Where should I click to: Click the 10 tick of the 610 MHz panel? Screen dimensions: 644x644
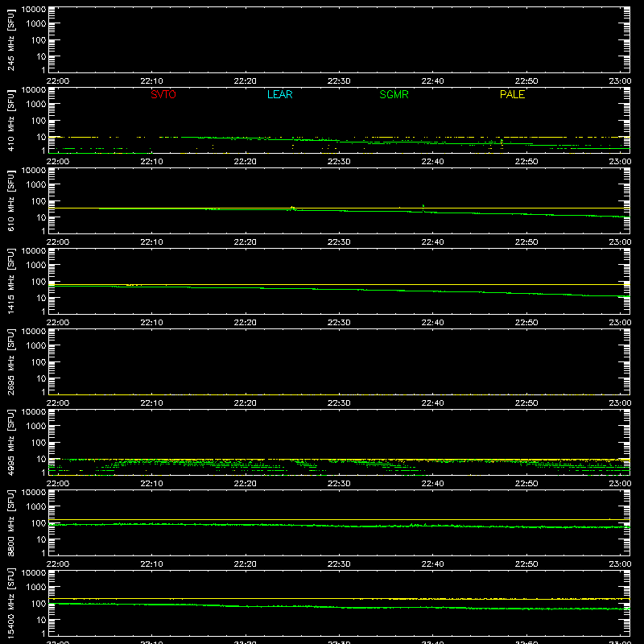coord(41,217)
